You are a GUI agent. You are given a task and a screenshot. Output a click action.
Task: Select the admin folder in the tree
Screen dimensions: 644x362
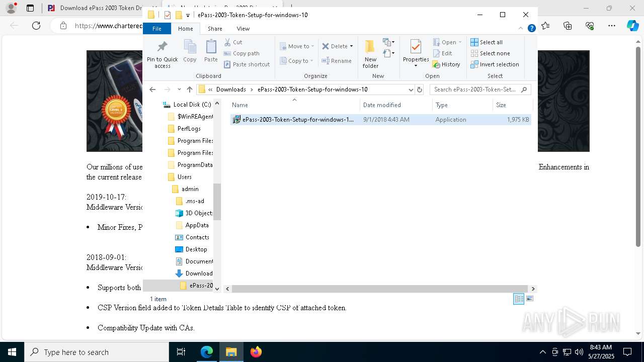point(185,189)
